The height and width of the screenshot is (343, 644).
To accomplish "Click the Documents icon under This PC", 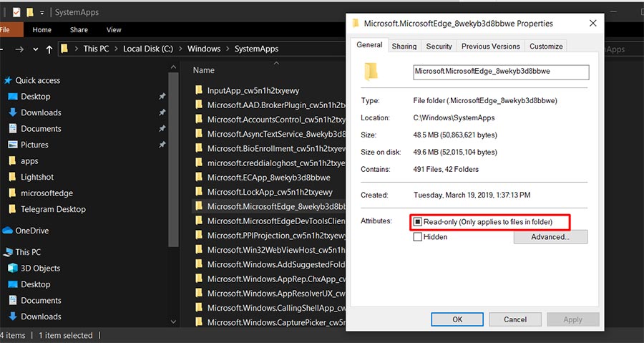I will (13, 300).
